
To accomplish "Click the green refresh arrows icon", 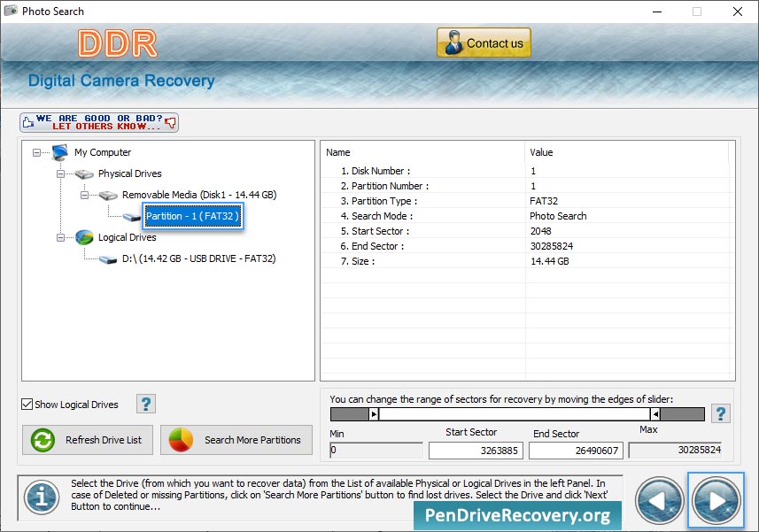I will pyautogui.click(x=43, y=440).
